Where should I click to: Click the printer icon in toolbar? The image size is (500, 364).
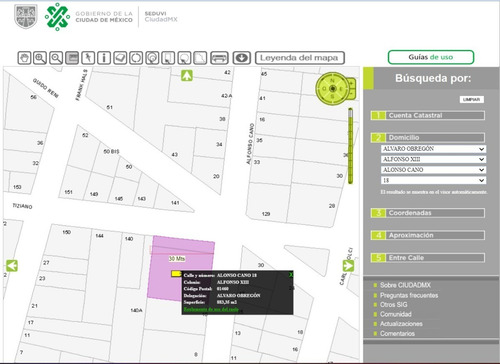(x=220, y=58)
